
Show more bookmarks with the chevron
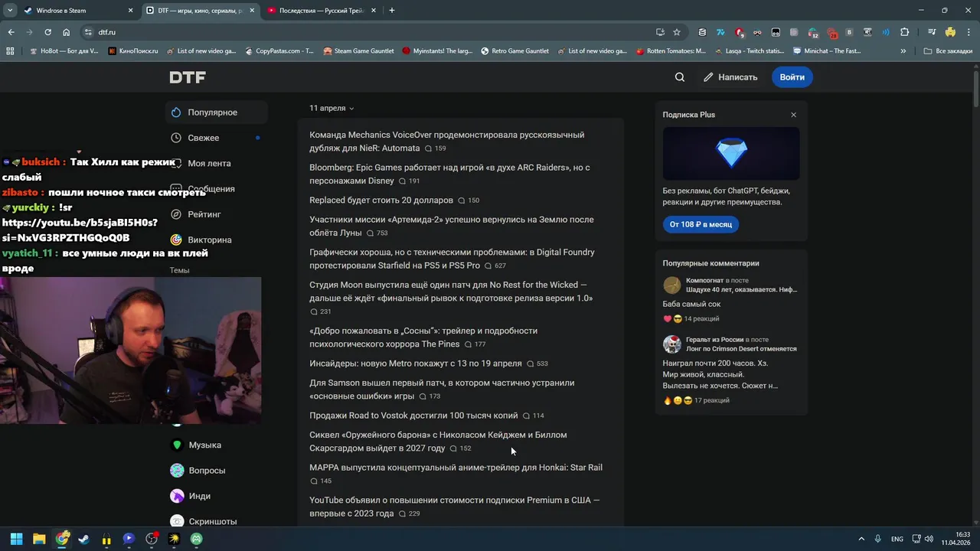tap(903, 51)
